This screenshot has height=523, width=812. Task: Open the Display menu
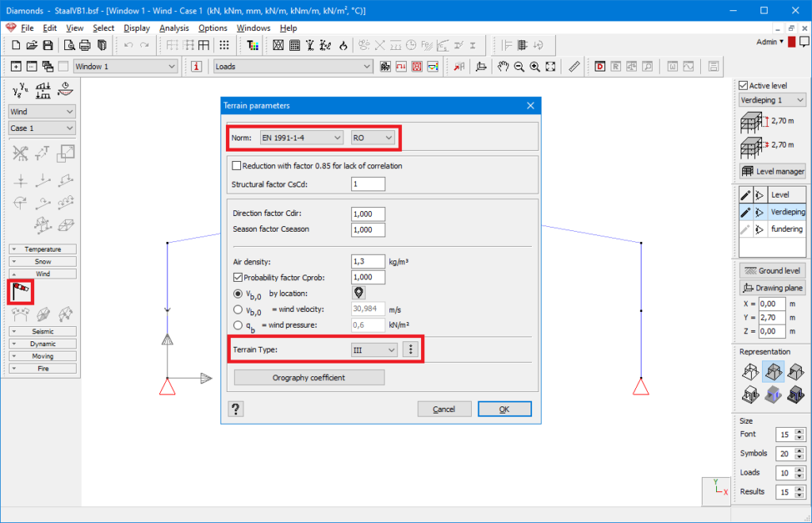coord(136,28)
